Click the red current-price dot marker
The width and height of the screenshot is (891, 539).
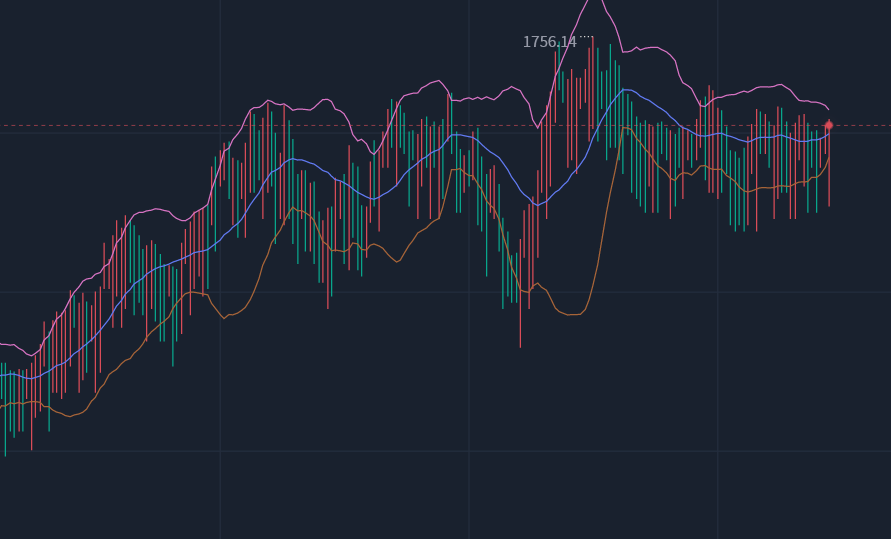coord(828,125)
